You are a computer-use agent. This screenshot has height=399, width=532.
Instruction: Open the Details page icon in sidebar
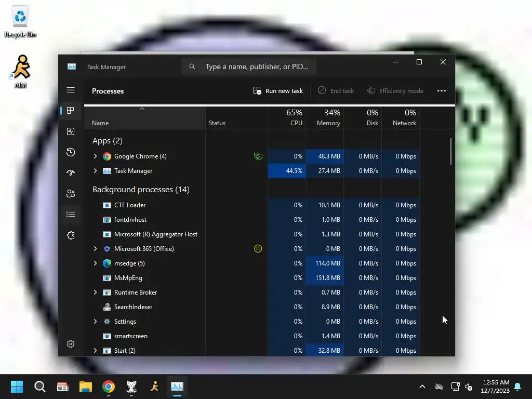tap(71, 214)
